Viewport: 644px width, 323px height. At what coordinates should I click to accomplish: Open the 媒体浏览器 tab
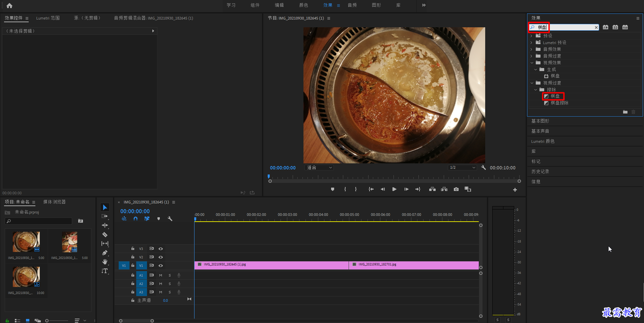pos(54,202)
